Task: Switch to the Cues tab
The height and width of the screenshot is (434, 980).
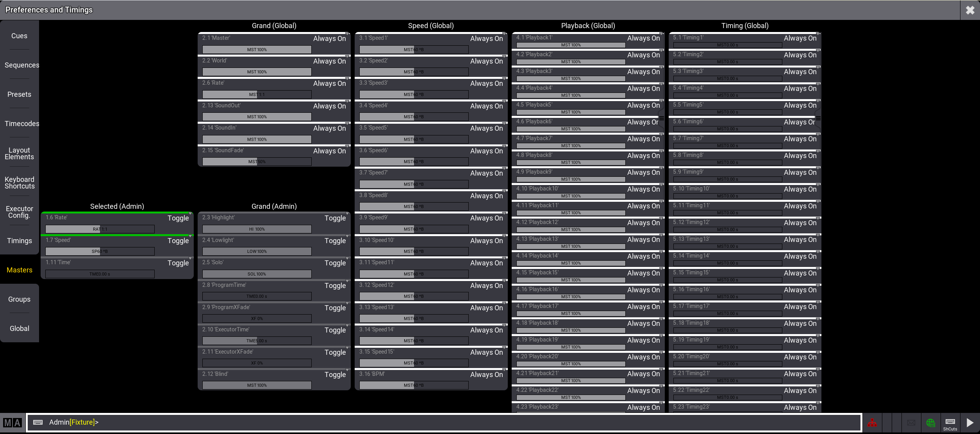Action: [x=19, y=36]
